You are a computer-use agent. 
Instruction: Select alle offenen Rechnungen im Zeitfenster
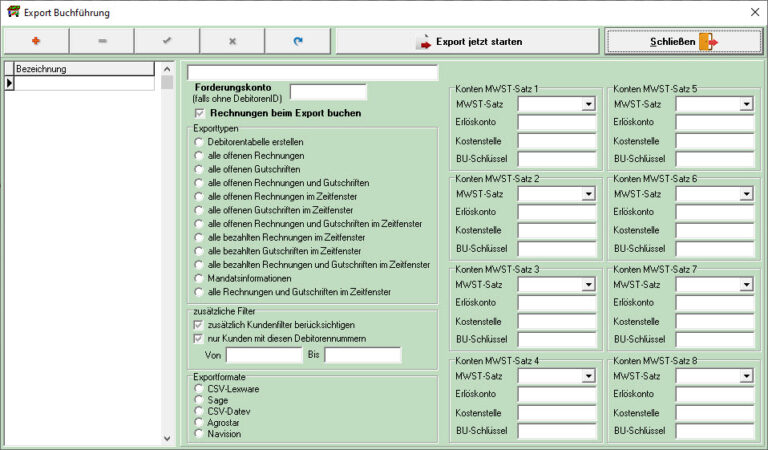[198, 196]
